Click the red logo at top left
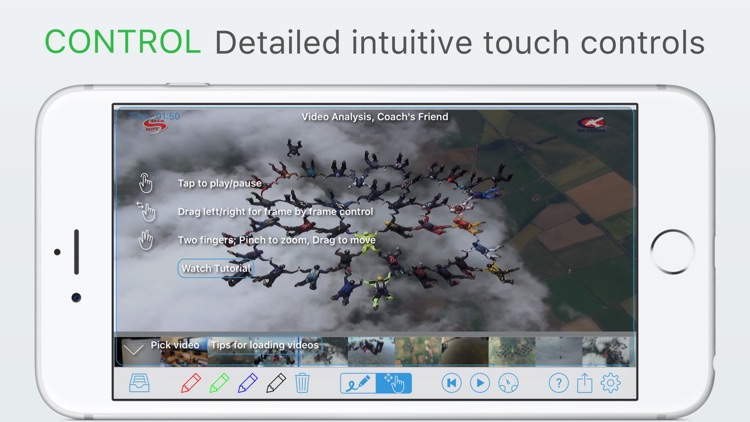Viewport: 750px width, 422px height. (155, 125)
